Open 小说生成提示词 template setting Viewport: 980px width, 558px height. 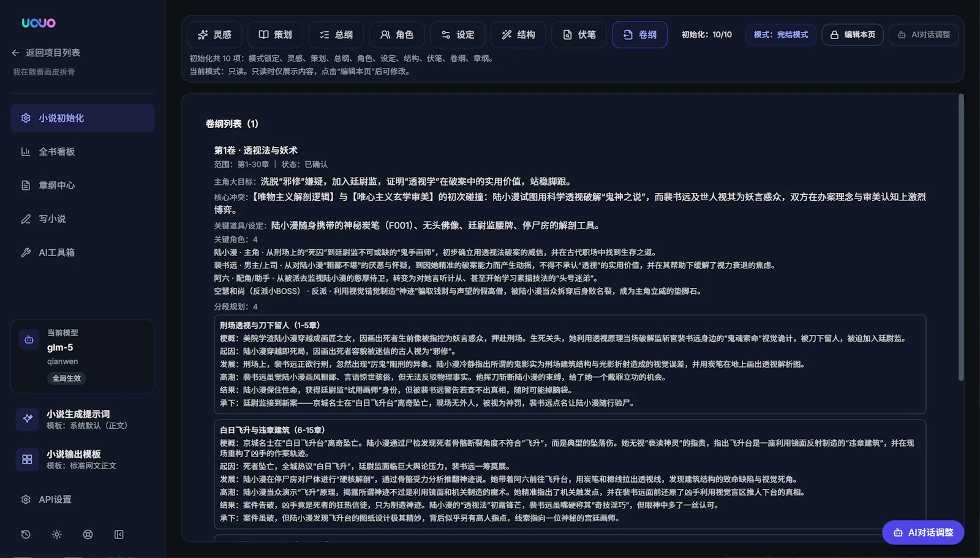82,420
